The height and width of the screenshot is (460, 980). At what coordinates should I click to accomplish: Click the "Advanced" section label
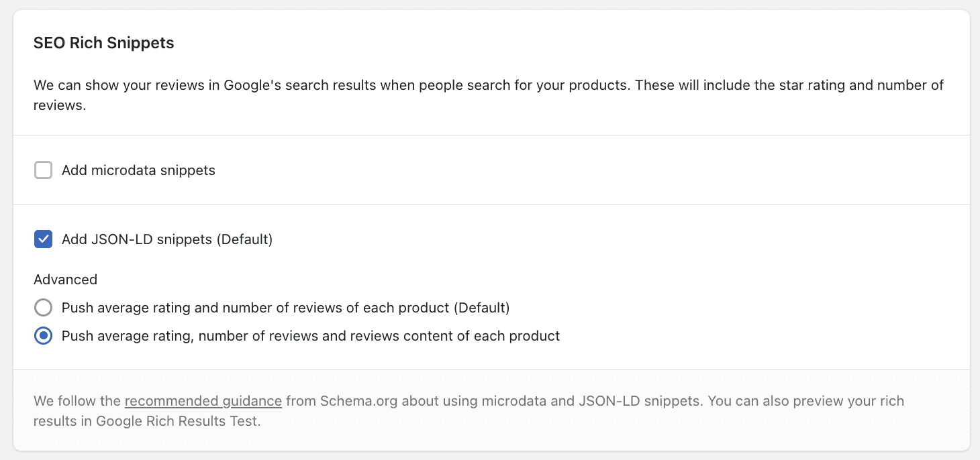click(x=65, y=280)
